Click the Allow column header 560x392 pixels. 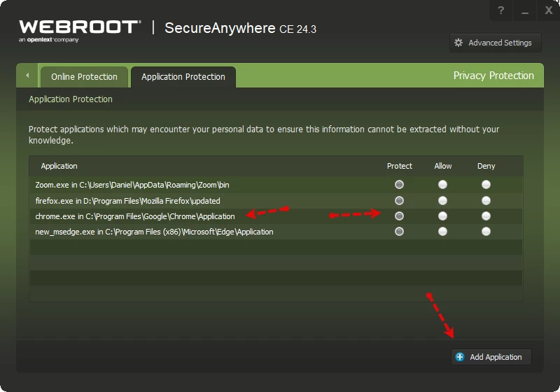point(443,166)
